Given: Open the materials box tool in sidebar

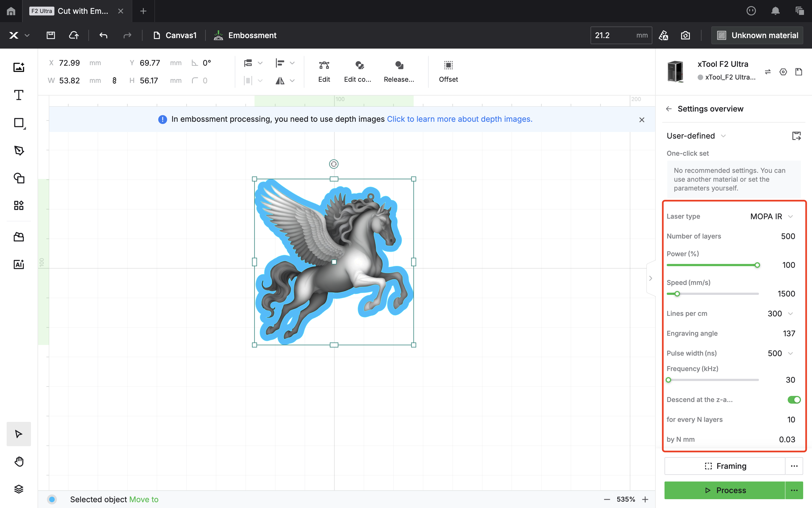Looking at the screenshot, I should pyautogui.click(x=19, y=237).
